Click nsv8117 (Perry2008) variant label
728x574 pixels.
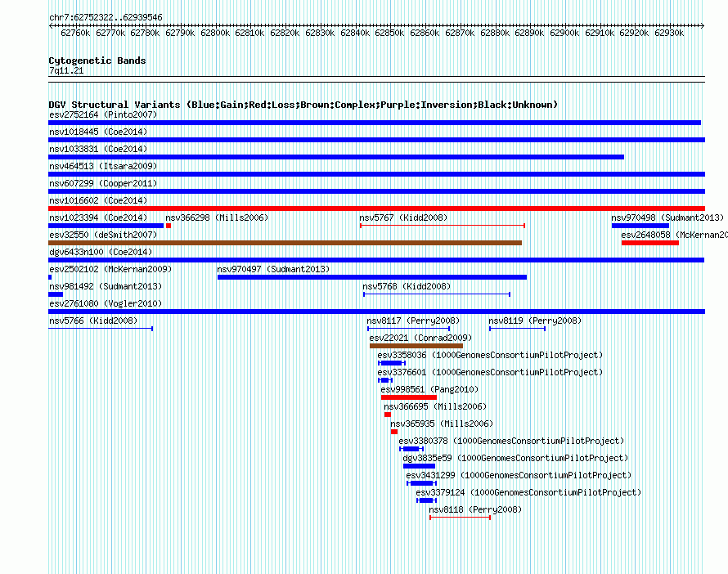(x=413, y=321)
